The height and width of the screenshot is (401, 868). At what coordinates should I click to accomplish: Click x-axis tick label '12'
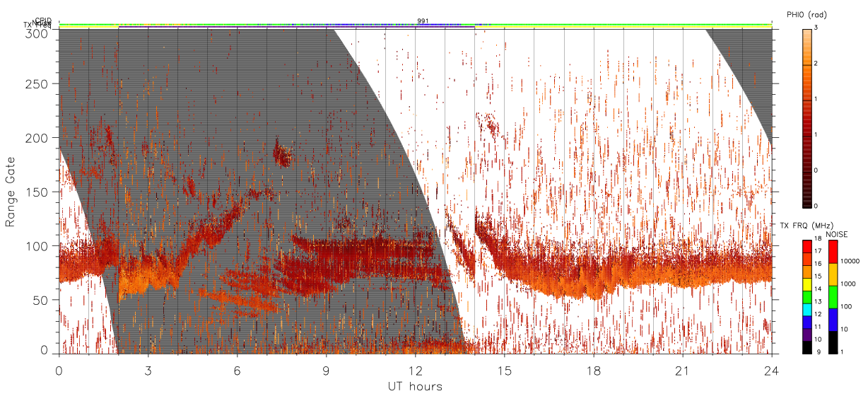(415, 371)
